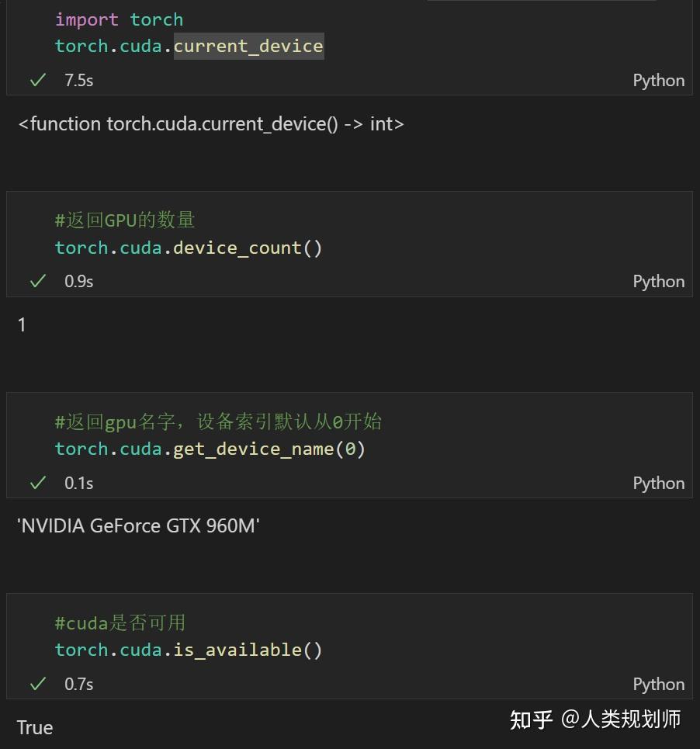Click the output value 1 under device_count
700x749 pixels.
click(22, 324)
